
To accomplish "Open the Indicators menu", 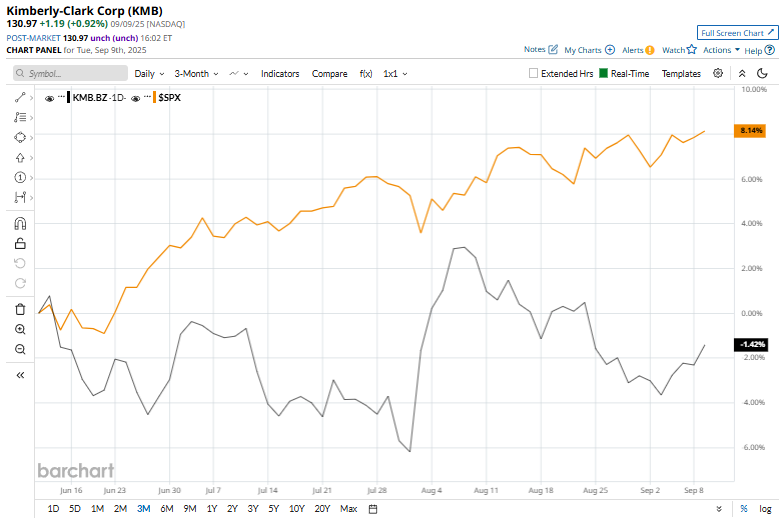I will (280, 74).
